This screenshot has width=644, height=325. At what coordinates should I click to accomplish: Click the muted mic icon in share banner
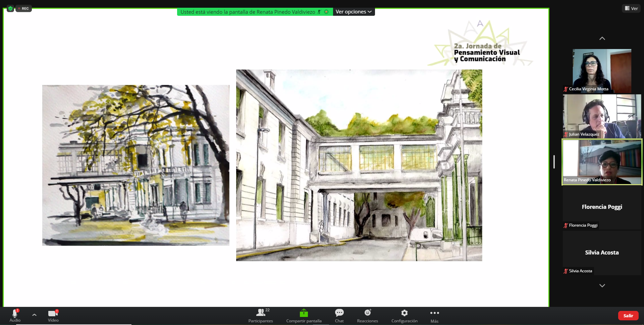click(x=319, y=12)
